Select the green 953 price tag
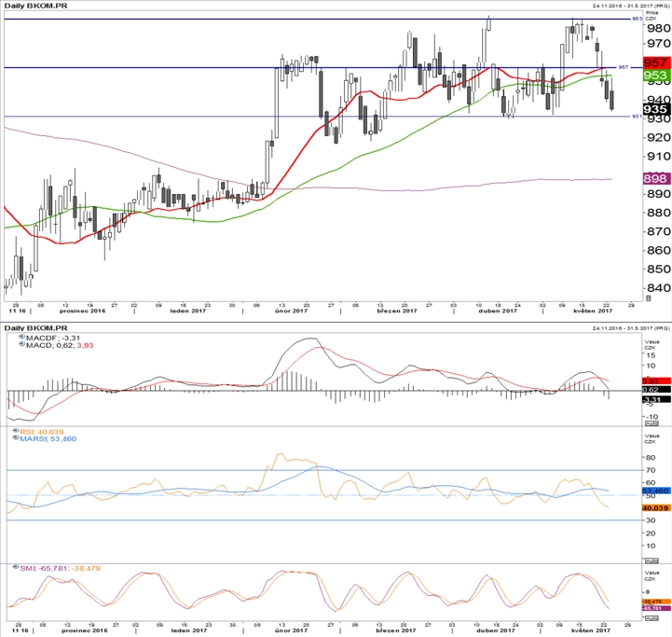The image size is (672, 637). click(x=657, y=76)
